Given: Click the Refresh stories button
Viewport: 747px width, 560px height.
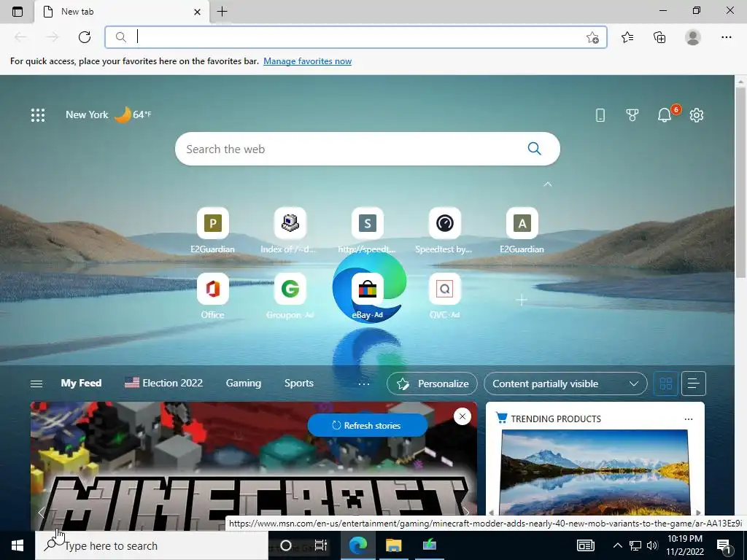Looking at the screenshot, I should click(367, 425).
